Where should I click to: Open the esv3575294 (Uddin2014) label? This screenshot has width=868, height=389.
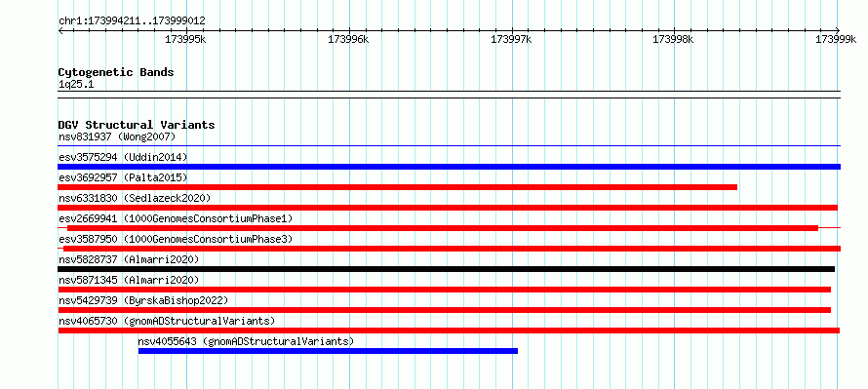click(123, 157)
